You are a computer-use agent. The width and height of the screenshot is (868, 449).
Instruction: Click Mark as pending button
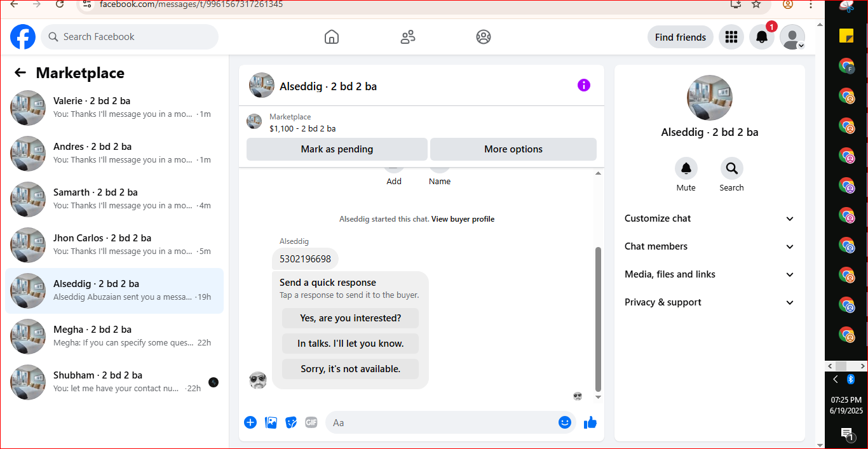337,149
